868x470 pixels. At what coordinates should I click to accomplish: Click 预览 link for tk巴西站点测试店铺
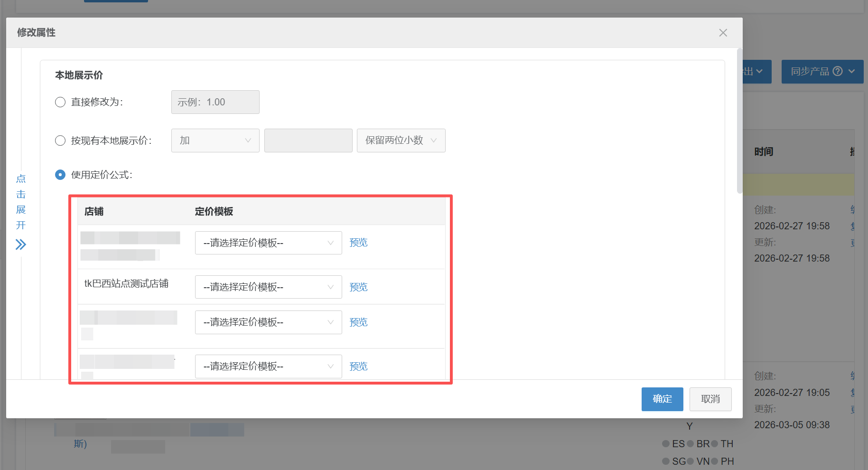point(358,287)
